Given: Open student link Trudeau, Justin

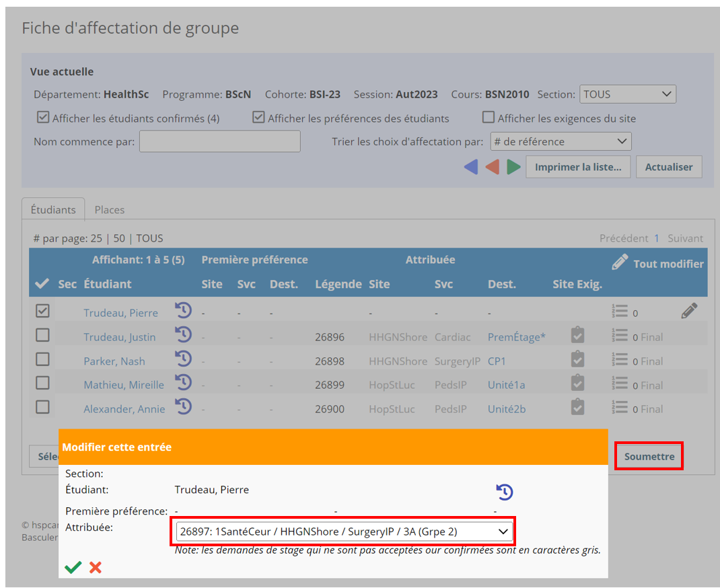Looking at the screenshot, I should [119, 337].
